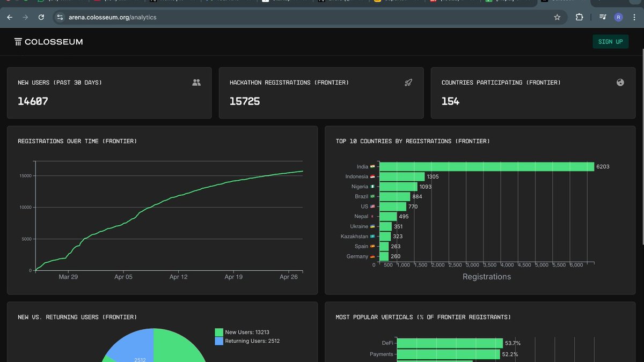The height and width of the screenshot is (362, 644).
Task: Click the COLOSSEUM wordmark link
Action: (x=54, y=42)
